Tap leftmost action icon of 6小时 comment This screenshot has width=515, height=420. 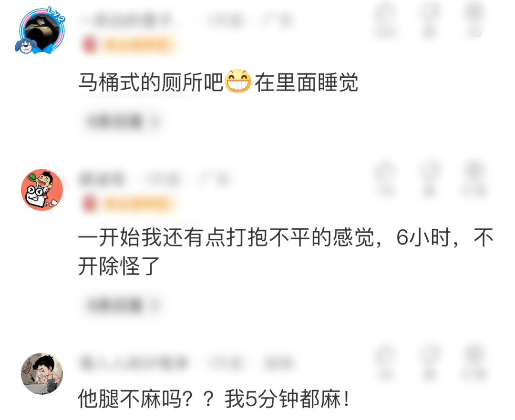[x=385, y=179]
